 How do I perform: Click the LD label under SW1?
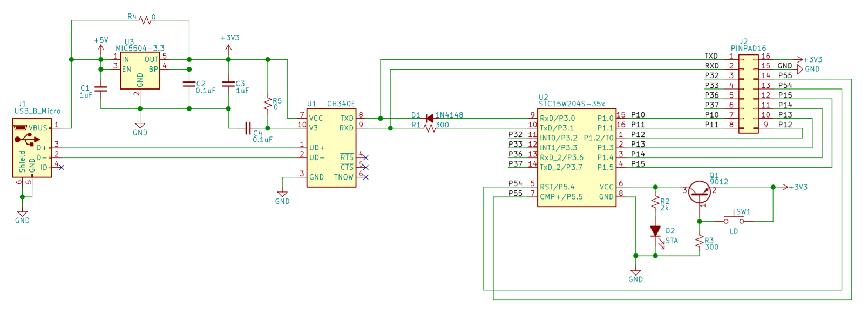point(734,231)
